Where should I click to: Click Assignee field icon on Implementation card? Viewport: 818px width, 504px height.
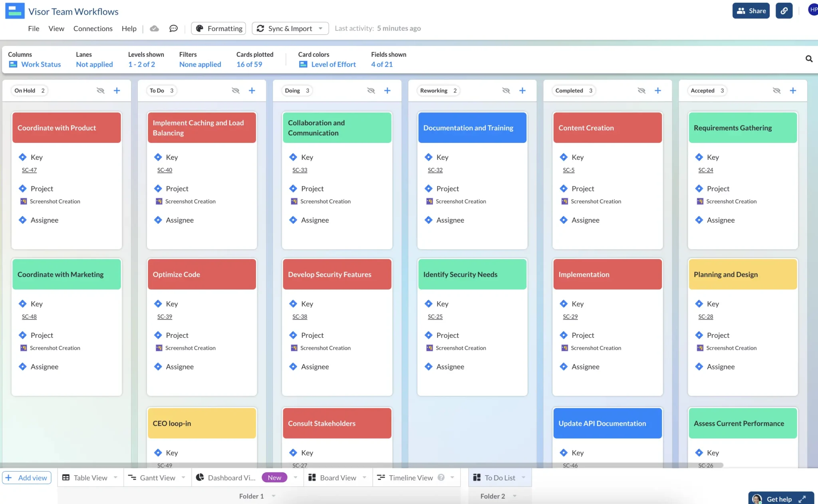pyautogui.click(x=564, y=367)
